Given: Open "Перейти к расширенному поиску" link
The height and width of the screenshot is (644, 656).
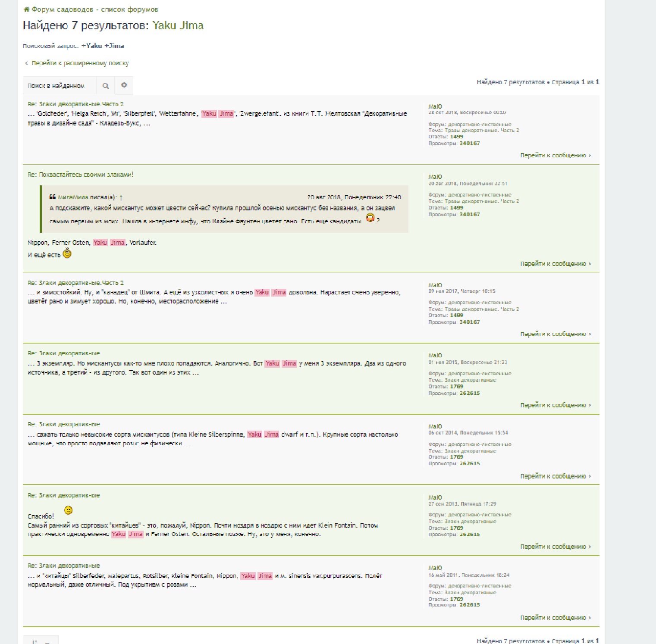Looking at the screenshot, I should 80,63.
